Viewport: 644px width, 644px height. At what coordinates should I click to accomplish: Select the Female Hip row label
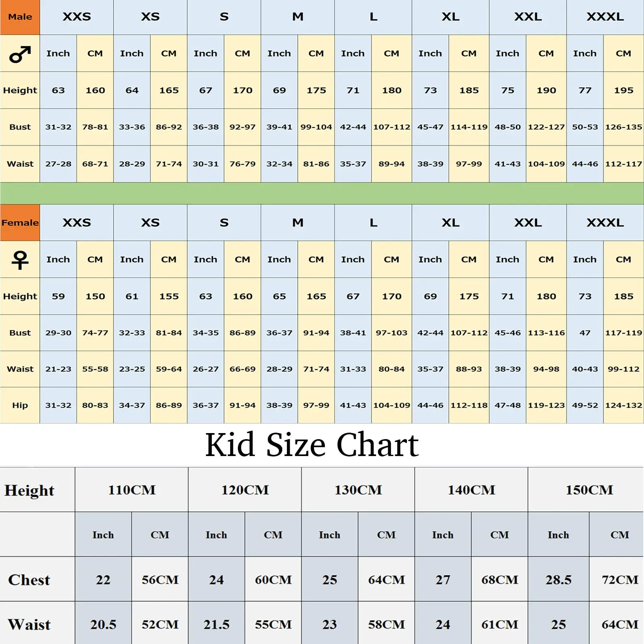point(20,405)
